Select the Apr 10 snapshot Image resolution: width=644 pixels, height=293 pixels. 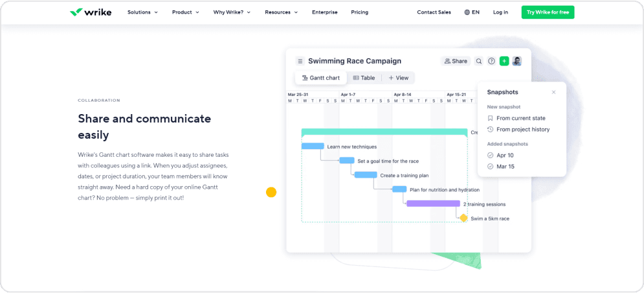pos(504,156)
